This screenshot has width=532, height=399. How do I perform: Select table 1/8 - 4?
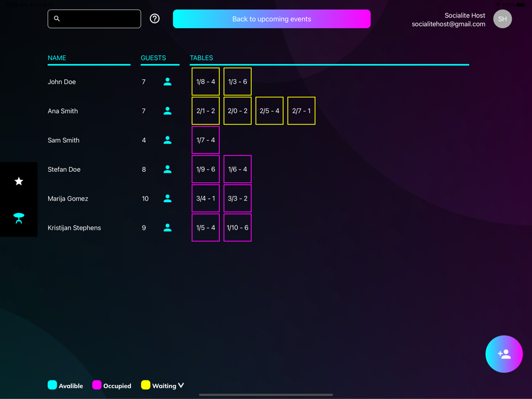[x=205, y=82]
